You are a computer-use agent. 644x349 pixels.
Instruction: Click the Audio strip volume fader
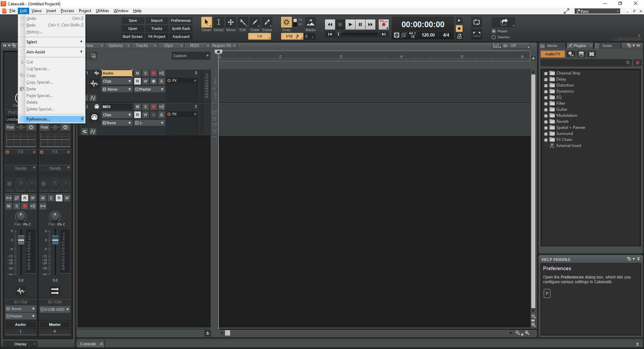coord(21,240)
